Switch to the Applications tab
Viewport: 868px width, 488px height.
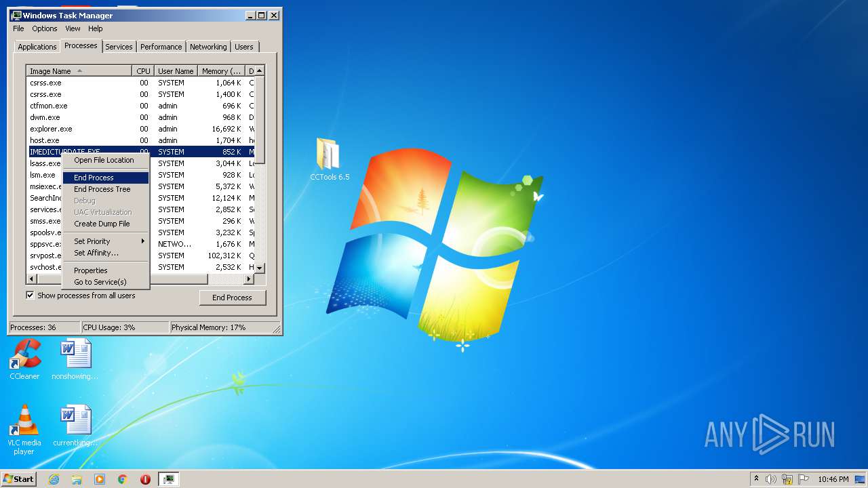(x=37, y=47)
